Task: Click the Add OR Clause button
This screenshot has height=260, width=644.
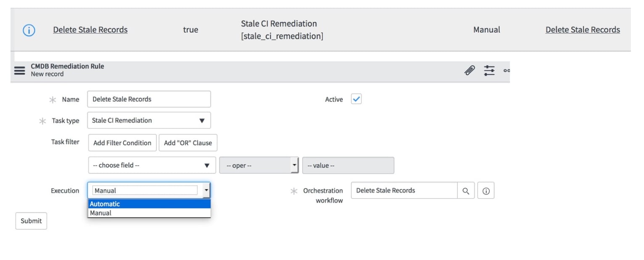Action: pyautogui.click(x=187, y=143)
